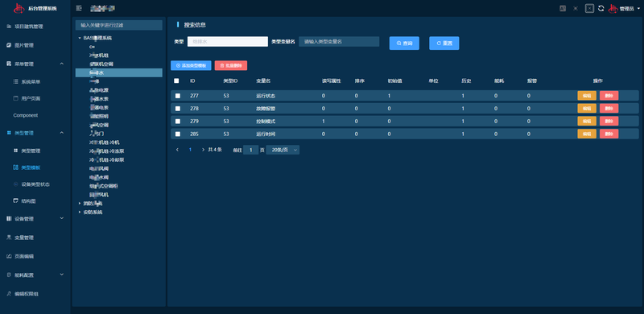Toggle the sidebar collapse hamburger icon
This screenshot has width=644, height=314.
coord(79,8)
